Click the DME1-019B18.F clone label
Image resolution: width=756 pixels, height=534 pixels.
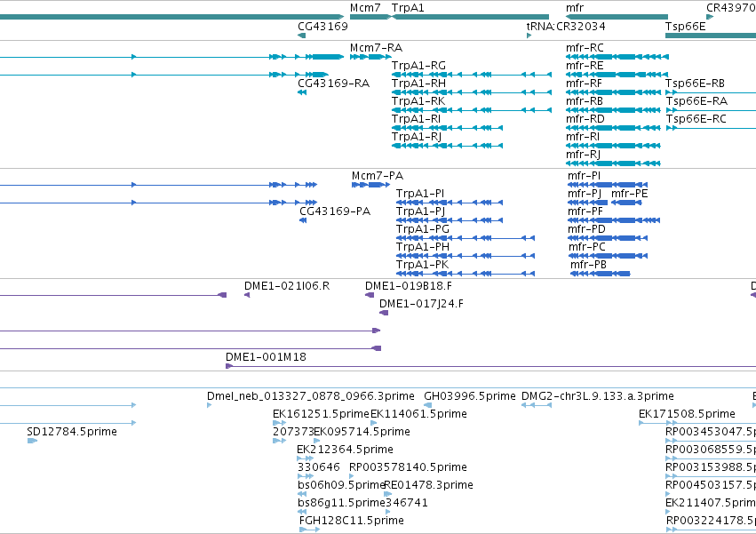coord(409,286)
